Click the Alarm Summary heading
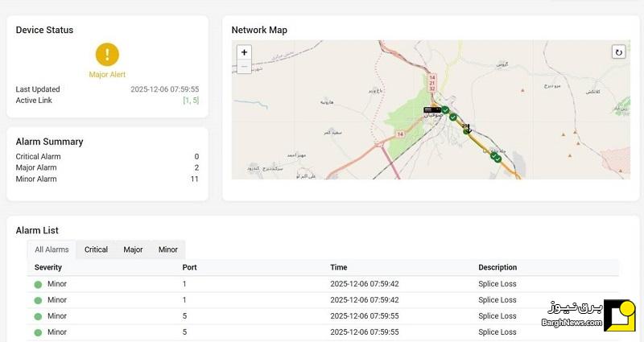 coord(49,142)
